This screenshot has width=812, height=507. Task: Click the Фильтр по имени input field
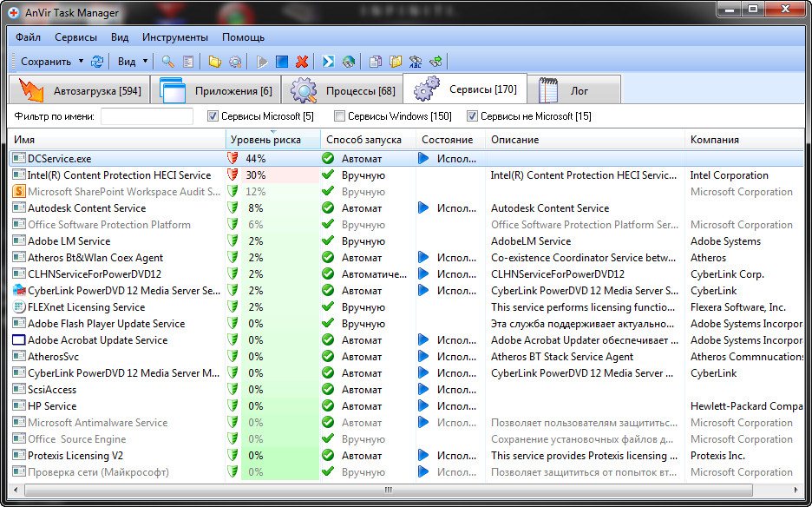pyautogui.click(x=147, y=116)
